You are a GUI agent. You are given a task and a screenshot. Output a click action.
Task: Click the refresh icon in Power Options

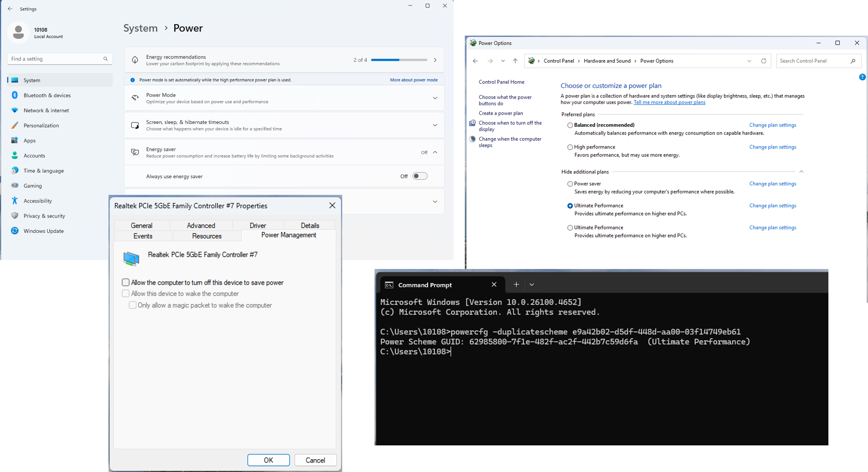(x=763, y=61)
